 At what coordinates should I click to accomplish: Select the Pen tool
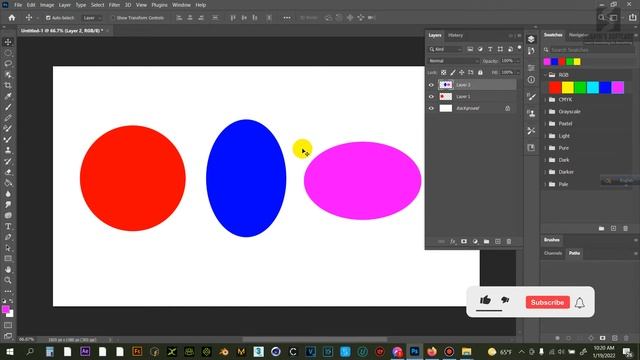(8, 237)
